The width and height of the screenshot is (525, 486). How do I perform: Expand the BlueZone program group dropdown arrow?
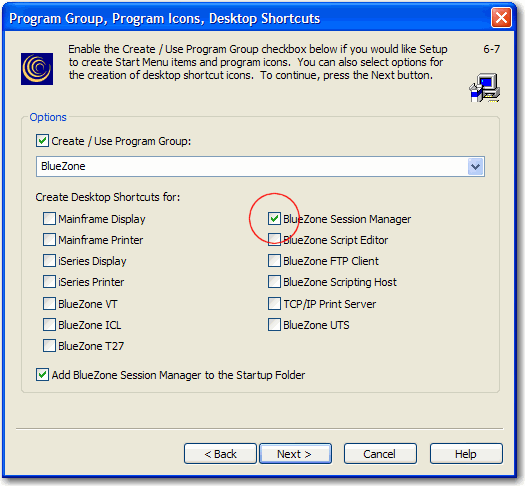475,166
